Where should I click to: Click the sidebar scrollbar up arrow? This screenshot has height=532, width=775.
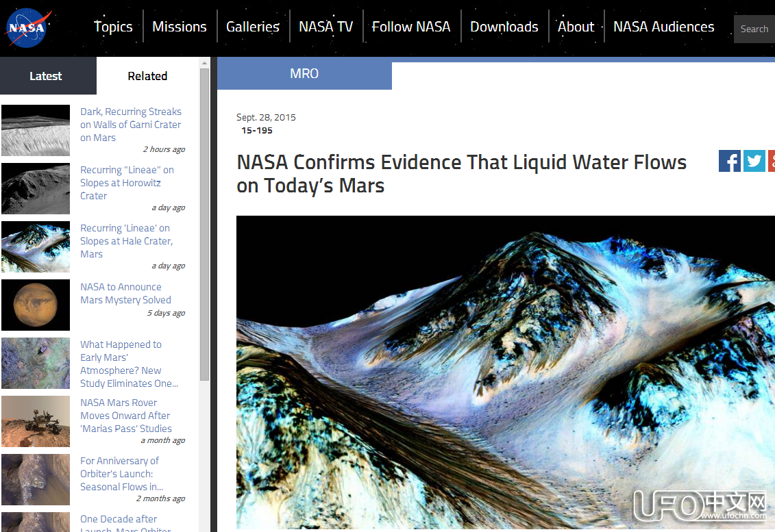coord(204,63)
